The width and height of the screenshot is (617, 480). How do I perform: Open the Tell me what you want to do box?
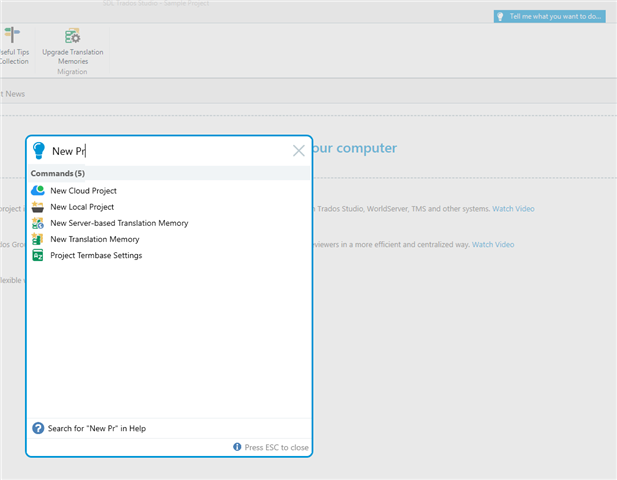(x=549, y=17)
